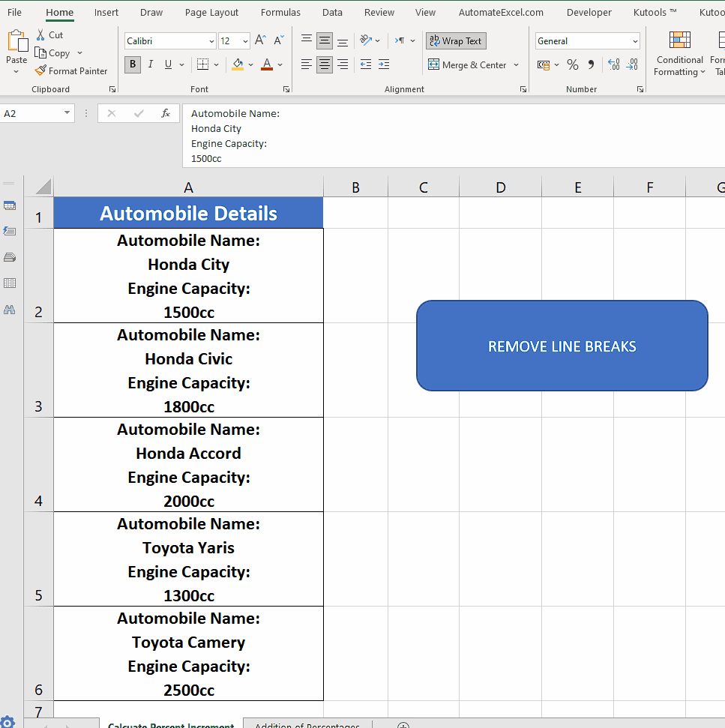Apply the Borders icon

[x=203, y=64]
